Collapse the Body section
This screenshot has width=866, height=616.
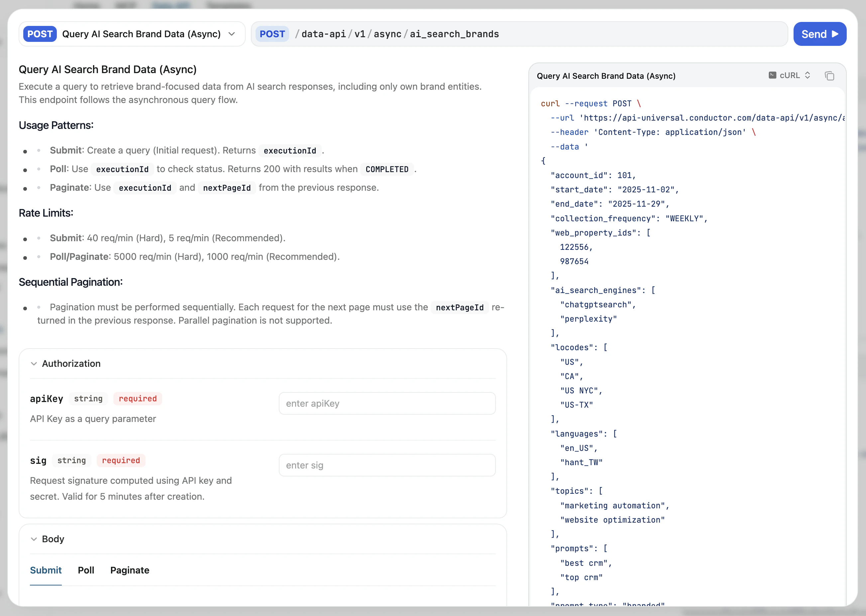[48, 539]
